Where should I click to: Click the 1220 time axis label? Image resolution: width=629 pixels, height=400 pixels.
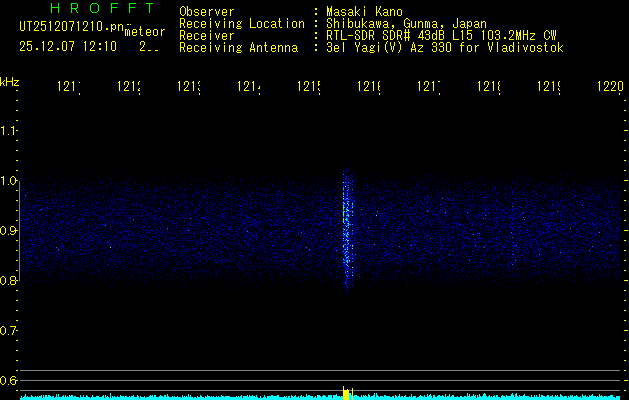tap(609, 88)
